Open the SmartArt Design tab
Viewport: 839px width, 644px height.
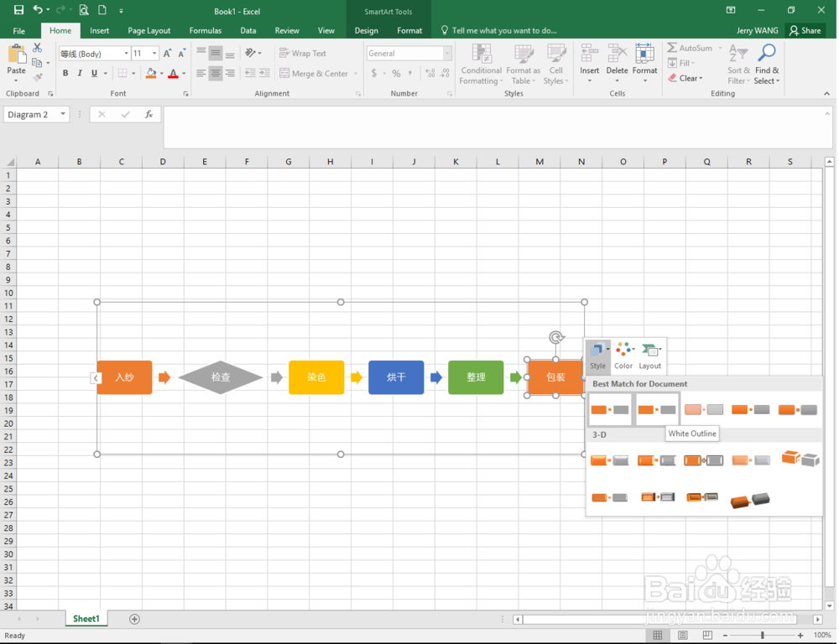pos(367,30)
